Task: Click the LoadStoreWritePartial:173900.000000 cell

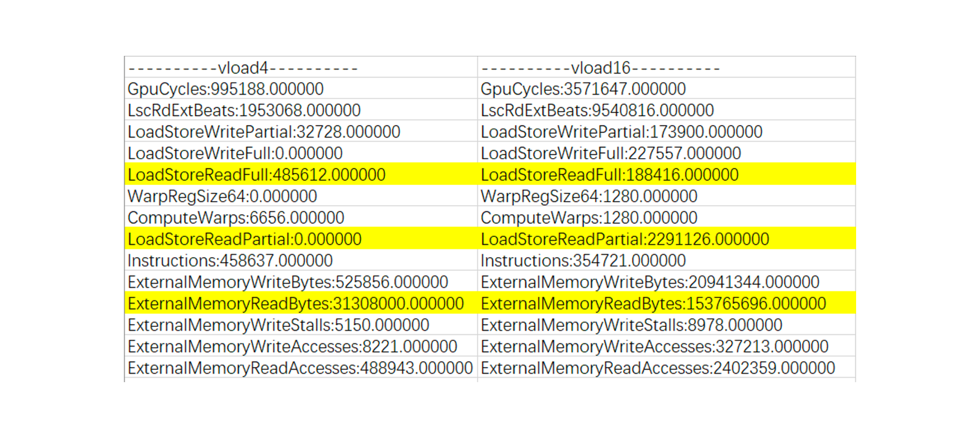Action: [x=666, y=132]
